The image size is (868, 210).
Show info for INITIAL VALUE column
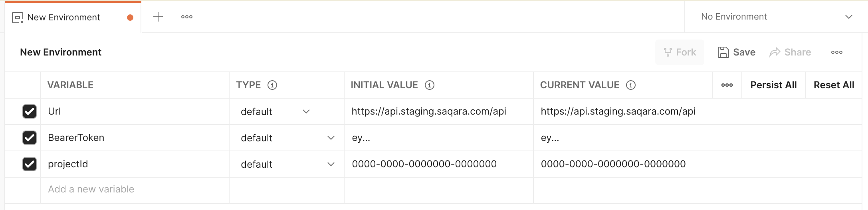tap(430, 85)
